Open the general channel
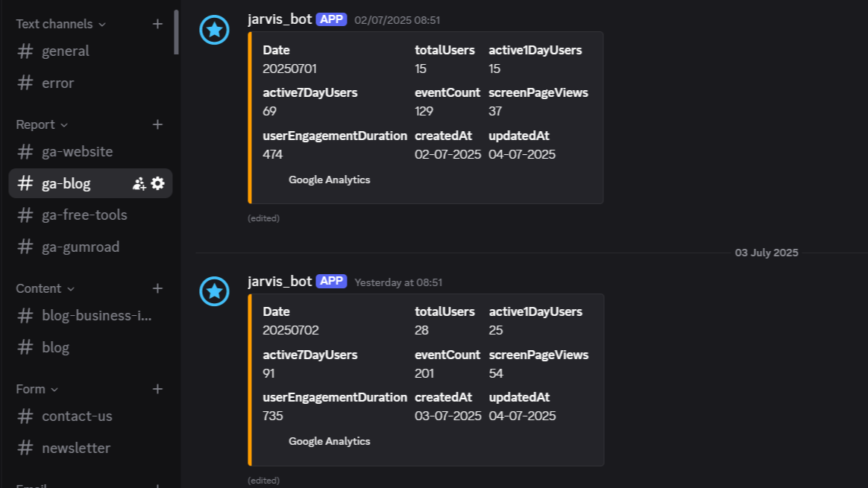 click(90, 51)
